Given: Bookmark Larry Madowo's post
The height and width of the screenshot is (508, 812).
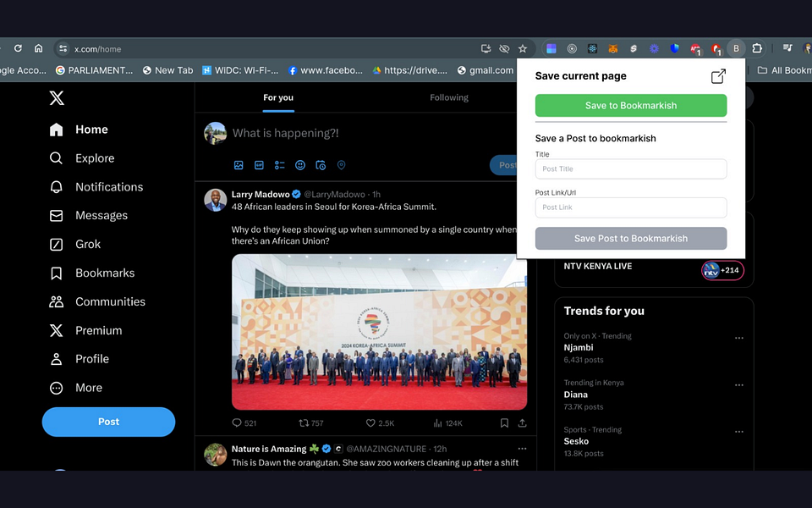Looking at the screenshot, I should click(504, 423).
